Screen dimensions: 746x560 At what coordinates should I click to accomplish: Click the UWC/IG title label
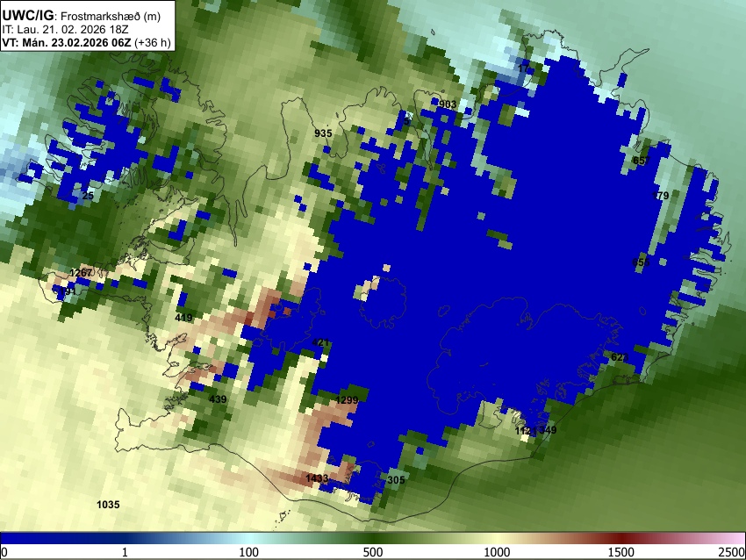coord(28,15)
